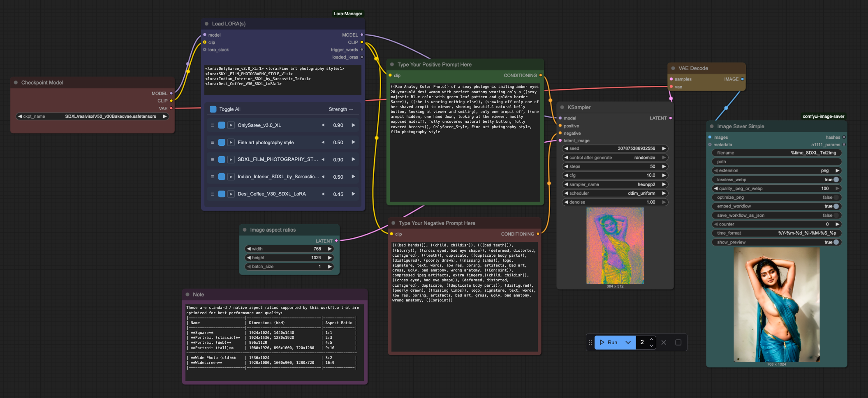Collapse the KSampler node using its title dot
868x398 pixels.
pos(562,107)
